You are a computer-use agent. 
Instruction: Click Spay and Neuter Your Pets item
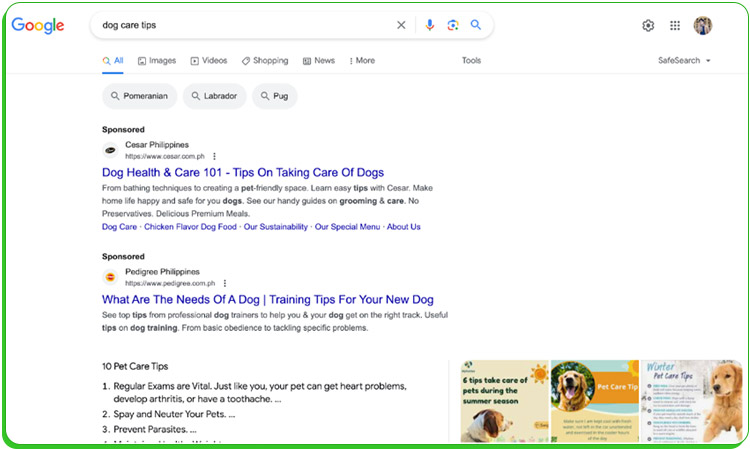pyautogui.click(x=174, y=414)
